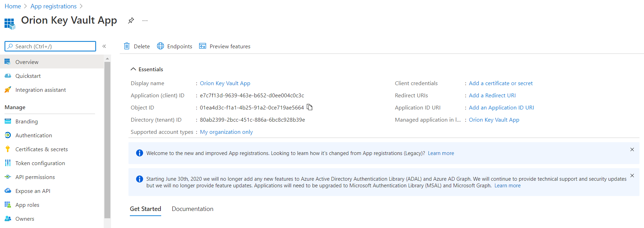Click the Orion Key Vault App grid logo
Viewport: 644px width, 228px height.
pyautogui.click(x=10, y=24)
